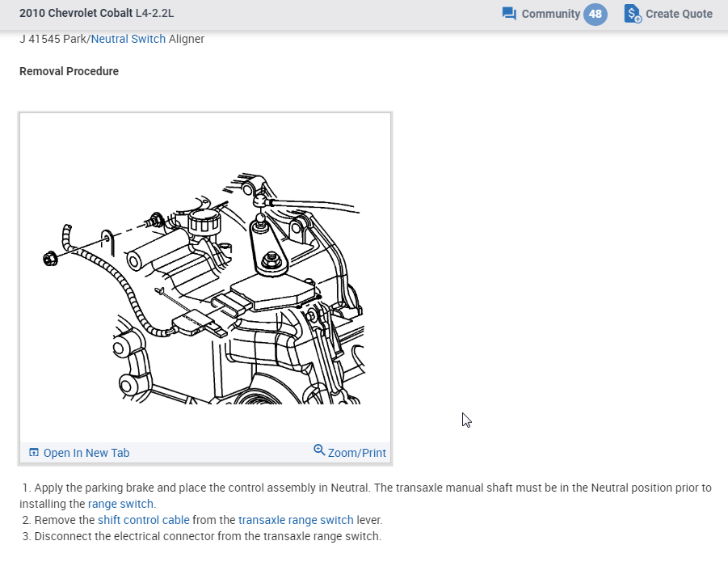Follow the Neutral Switch link
728x562 pixels.
[x=128, y=39]
